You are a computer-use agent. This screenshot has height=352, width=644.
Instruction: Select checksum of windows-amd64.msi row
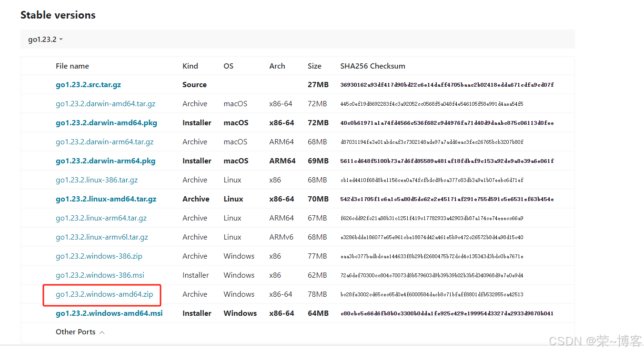447,313
